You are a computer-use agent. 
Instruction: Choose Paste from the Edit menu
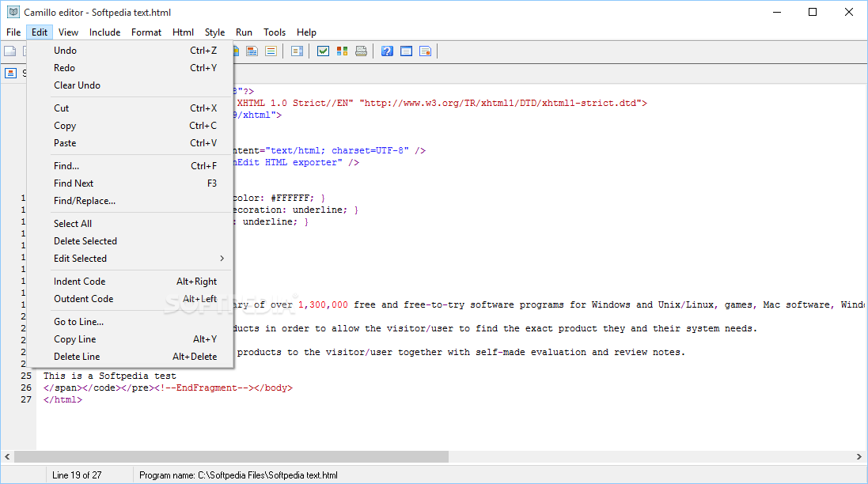130,143
